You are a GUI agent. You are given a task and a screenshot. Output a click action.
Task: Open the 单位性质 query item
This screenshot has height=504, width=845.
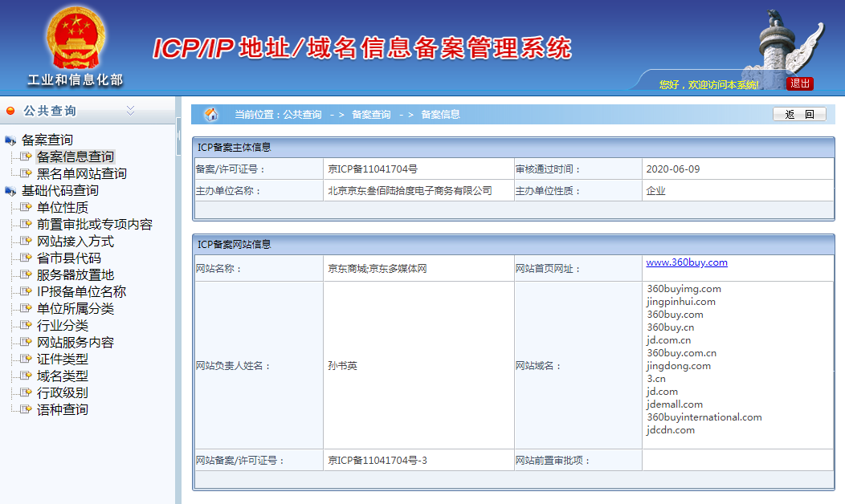62,207
